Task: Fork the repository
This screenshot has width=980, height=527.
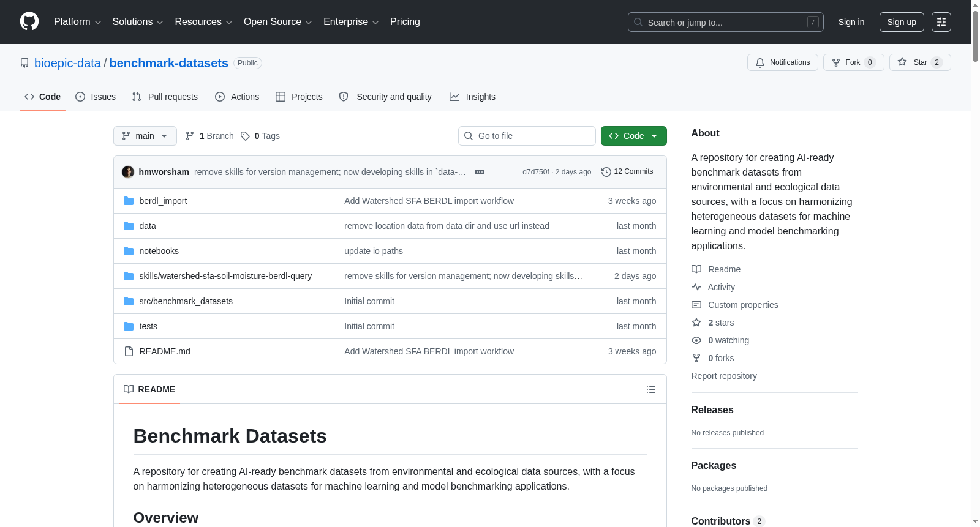Action: click(853, 62)
